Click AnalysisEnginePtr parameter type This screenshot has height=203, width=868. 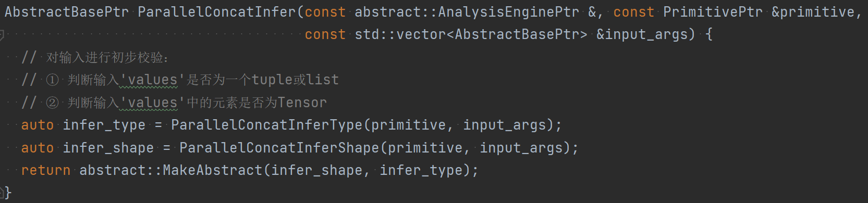508,12
